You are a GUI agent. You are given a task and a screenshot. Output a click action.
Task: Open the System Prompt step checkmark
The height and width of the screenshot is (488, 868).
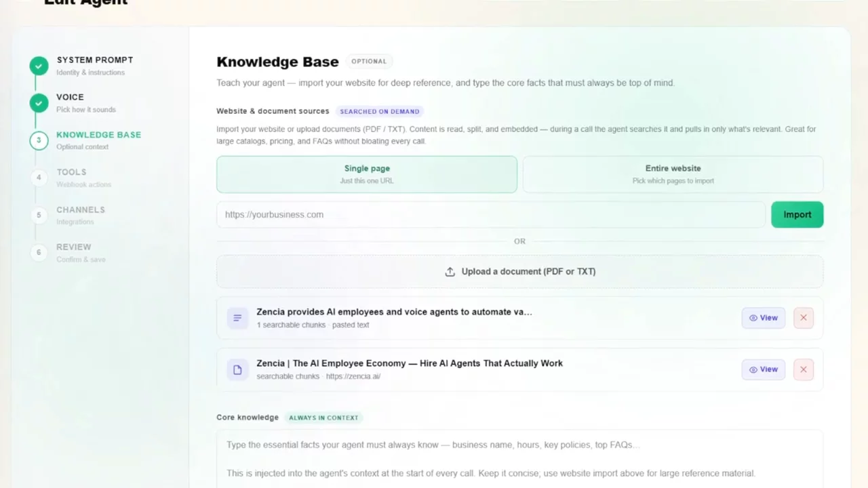39,66
